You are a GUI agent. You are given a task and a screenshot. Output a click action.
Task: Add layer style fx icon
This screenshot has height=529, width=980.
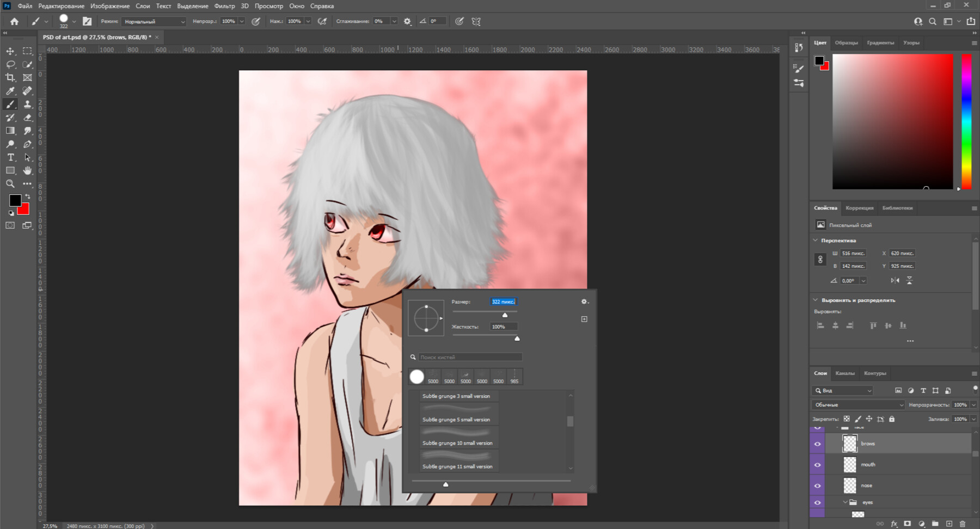tap(894, 524)
